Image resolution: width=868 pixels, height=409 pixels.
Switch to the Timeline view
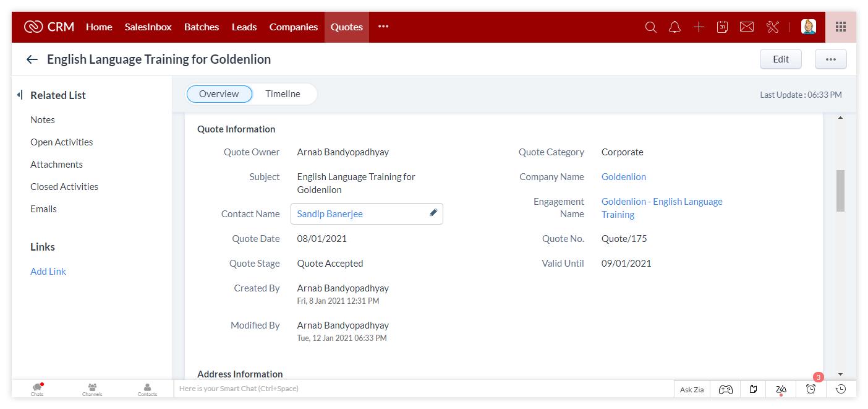pyautogui.click(x=283, y=94)
